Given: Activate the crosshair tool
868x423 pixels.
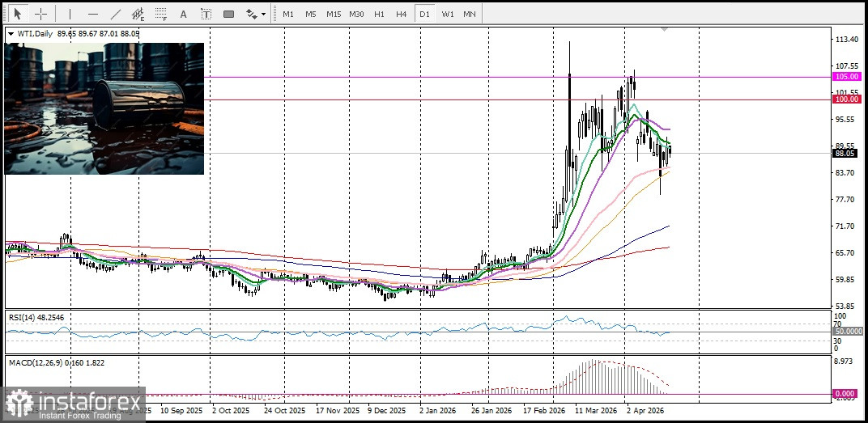Looking at the screenshot, I should 40,14.
